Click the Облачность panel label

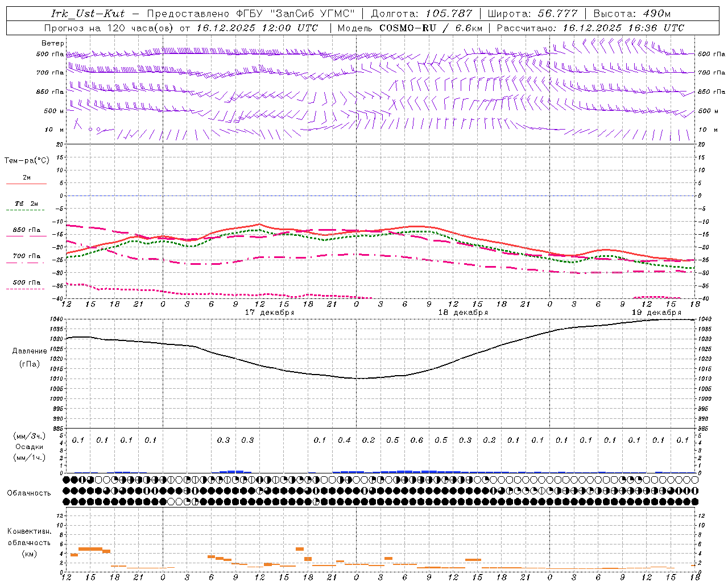(29, 493)
